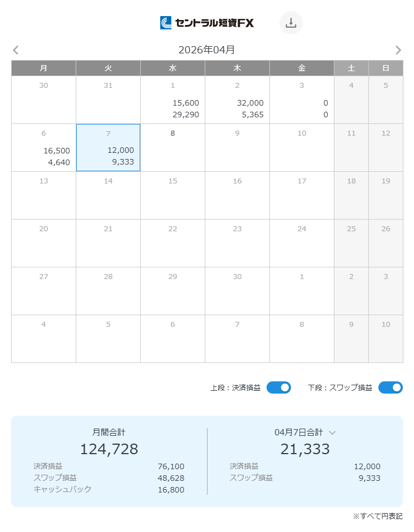414x532 pixels.
Task: Click the April 8 calendar cell
Action: pos(172,148)
